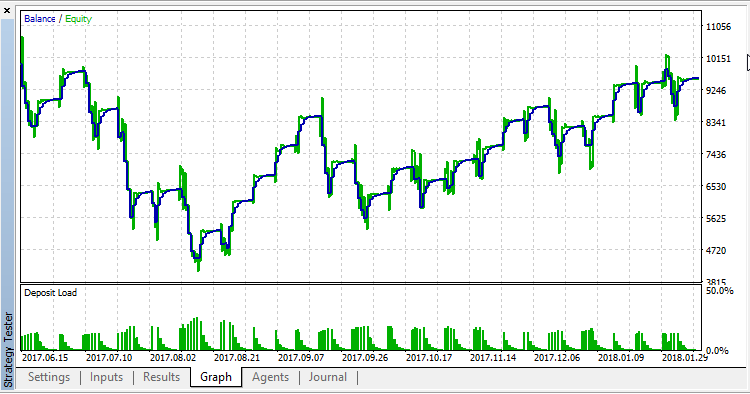Click the 10151 axis value

coord(718,59)
